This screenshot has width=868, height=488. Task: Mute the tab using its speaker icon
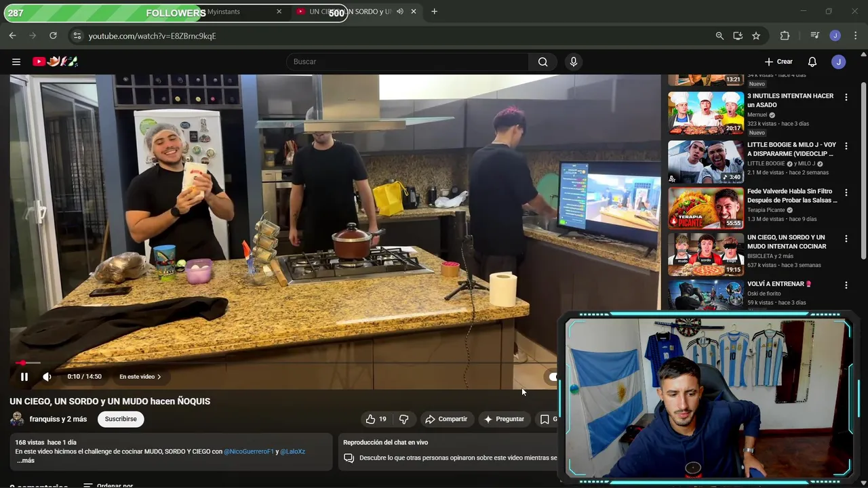point(400,12)
